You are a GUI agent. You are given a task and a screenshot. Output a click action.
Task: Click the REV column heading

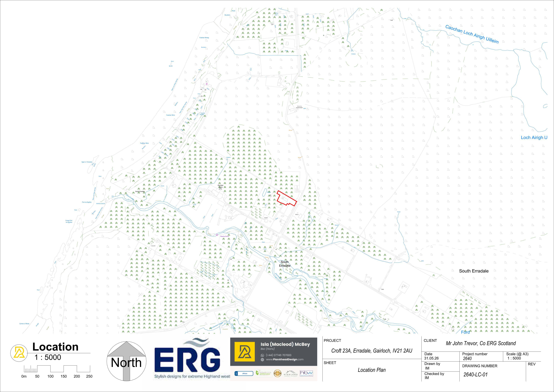[x=532, y=364]
